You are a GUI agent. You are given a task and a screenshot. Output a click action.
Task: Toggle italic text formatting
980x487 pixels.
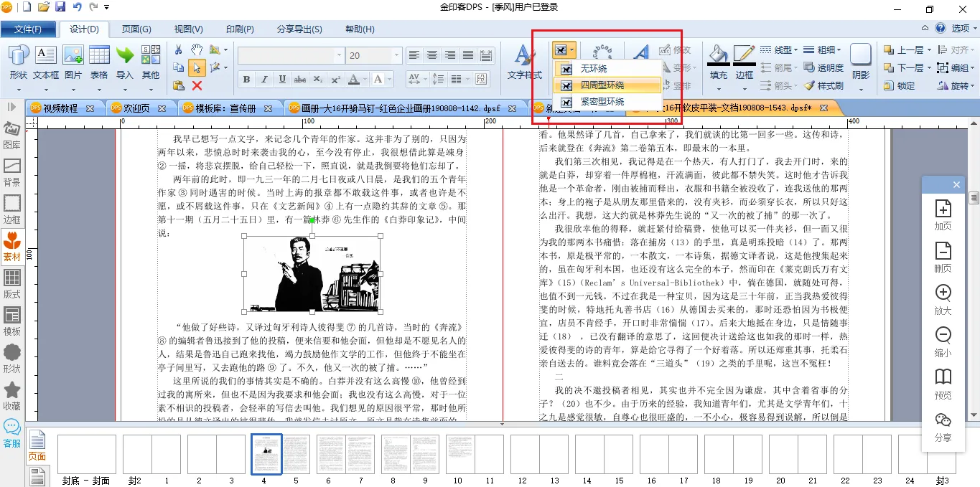click(x=264, y=79)
